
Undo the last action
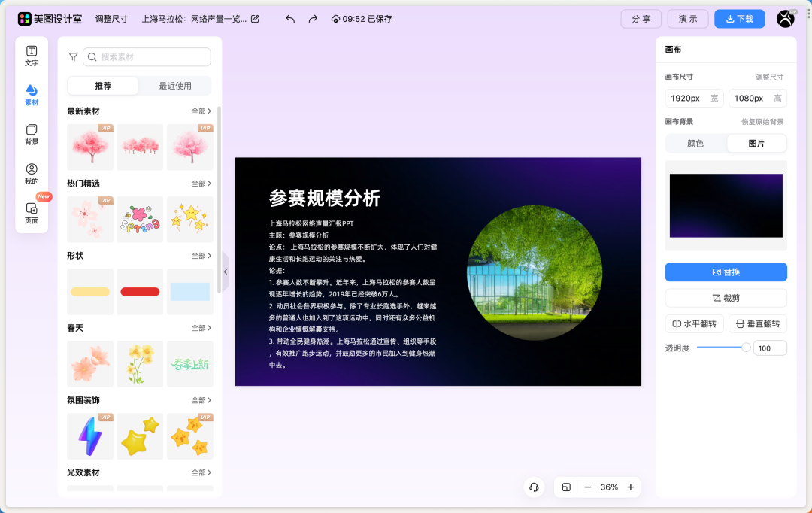tap(290, 19)
